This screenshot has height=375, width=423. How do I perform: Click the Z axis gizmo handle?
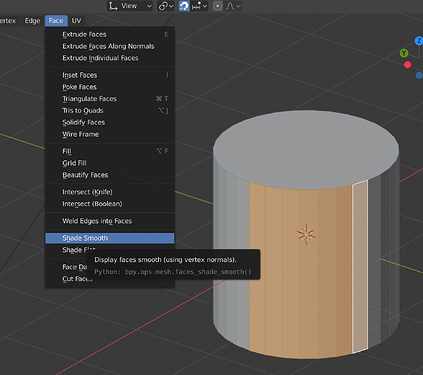pos(419,41)
